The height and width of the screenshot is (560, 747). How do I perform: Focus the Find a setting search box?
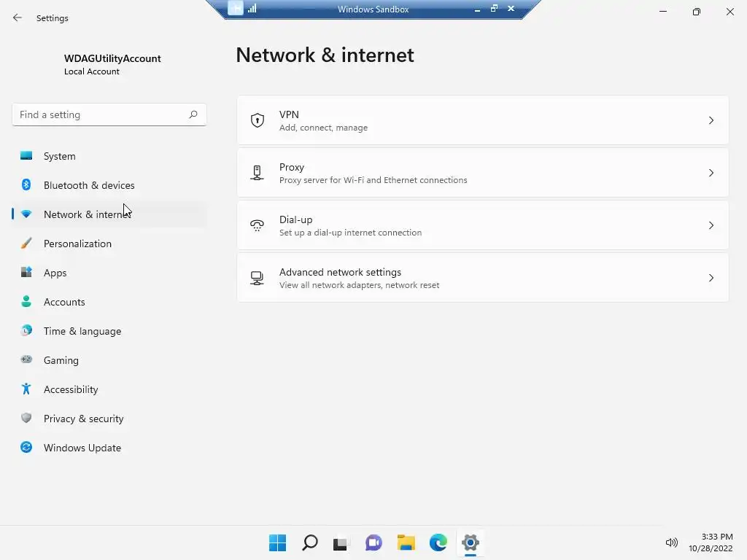point(101,114)
